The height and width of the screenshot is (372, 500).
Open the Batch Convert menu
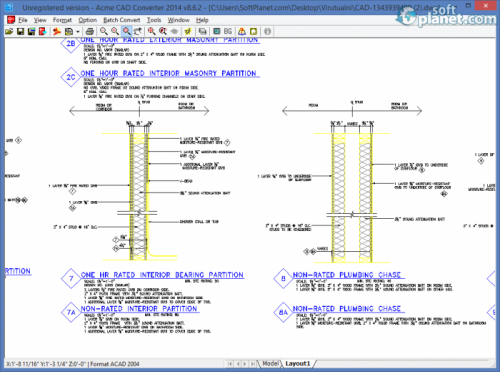point(122,20)
